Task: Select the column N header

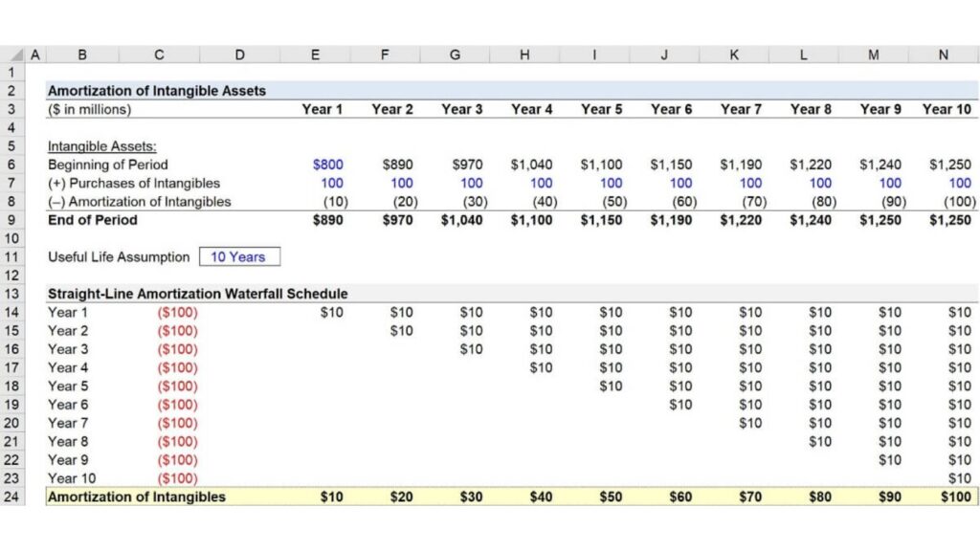Action: (x=943, y=55)
